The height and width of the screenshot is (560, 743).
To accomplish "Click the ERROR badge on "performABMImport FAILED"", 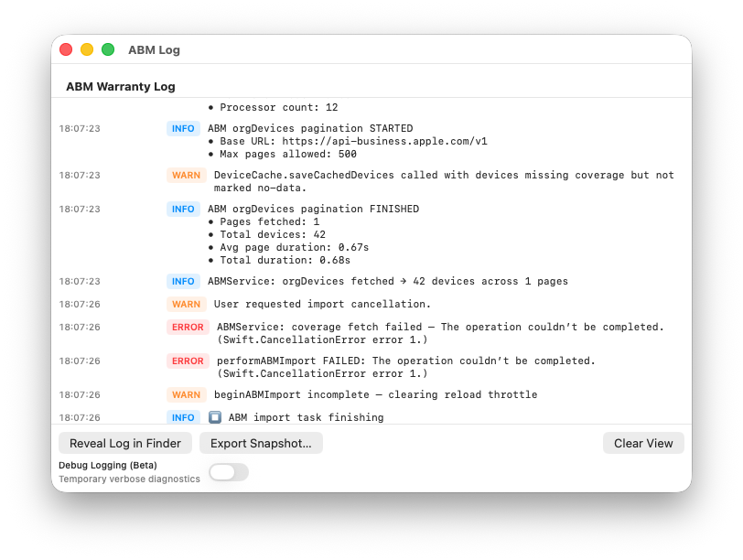I will click(x=188, y=361).
